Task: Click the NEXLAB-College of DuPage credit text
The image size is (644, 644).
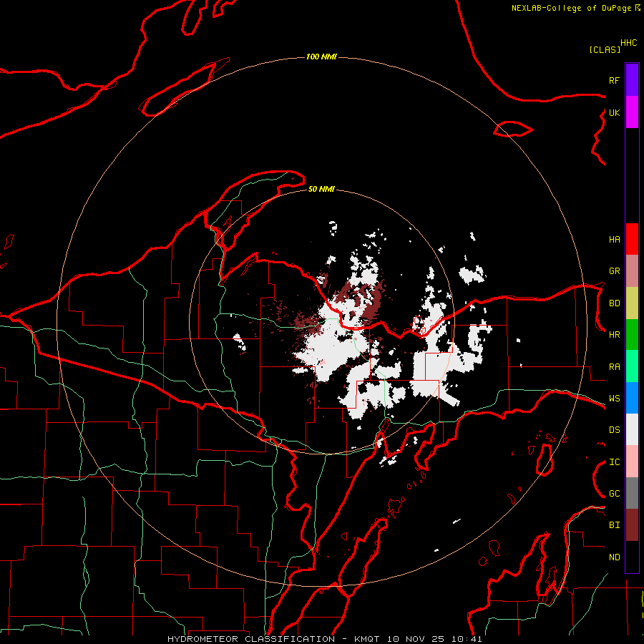Action: click(x=571, y=8)
